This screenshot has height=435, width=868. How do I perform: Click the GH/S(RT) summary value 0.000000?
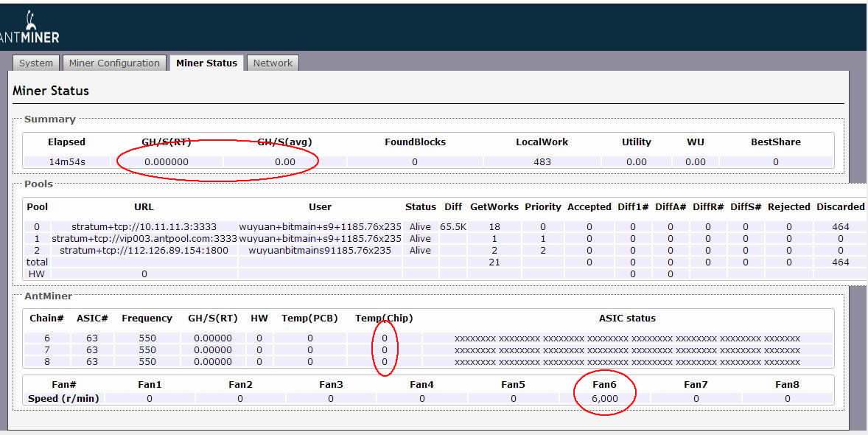click(x=167, y=161)
